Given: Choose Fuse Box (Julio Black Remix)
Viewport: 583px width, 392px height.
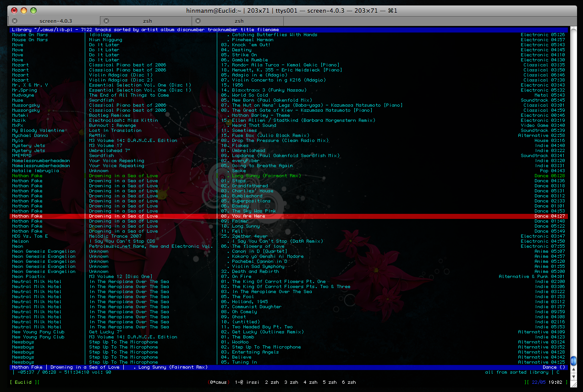Looking at the screenshot, I should pyautogui.click(x=270, y=136).
